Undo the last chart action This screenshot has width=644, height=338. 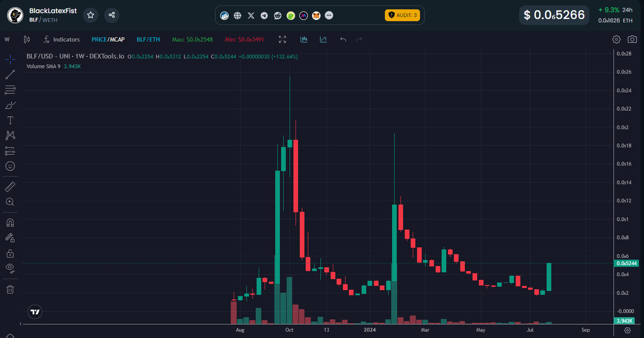pyautogui.click(x=343, y=39)
